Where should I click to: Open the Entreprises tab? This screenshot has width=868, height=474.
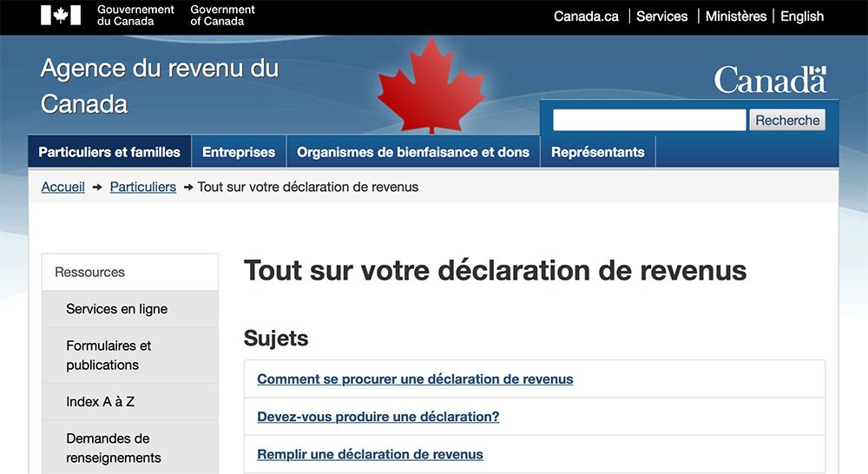click(239, 152)
